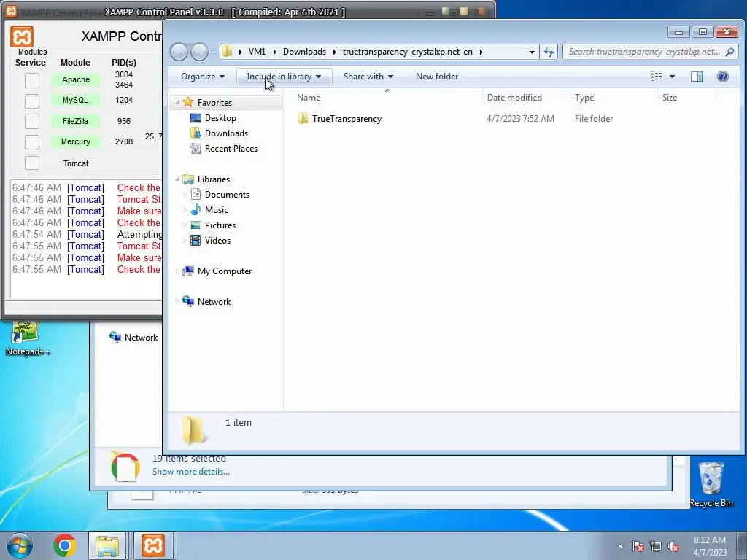Toggle the Apache service checkbox
This screenshot has height=560, width=747.
point(32,80)
